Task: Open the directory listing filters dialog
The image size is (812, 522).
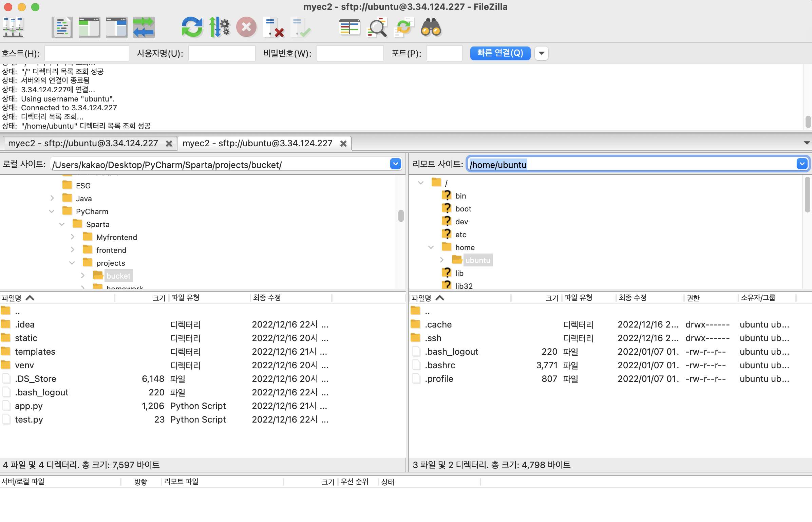Action: 350,27
